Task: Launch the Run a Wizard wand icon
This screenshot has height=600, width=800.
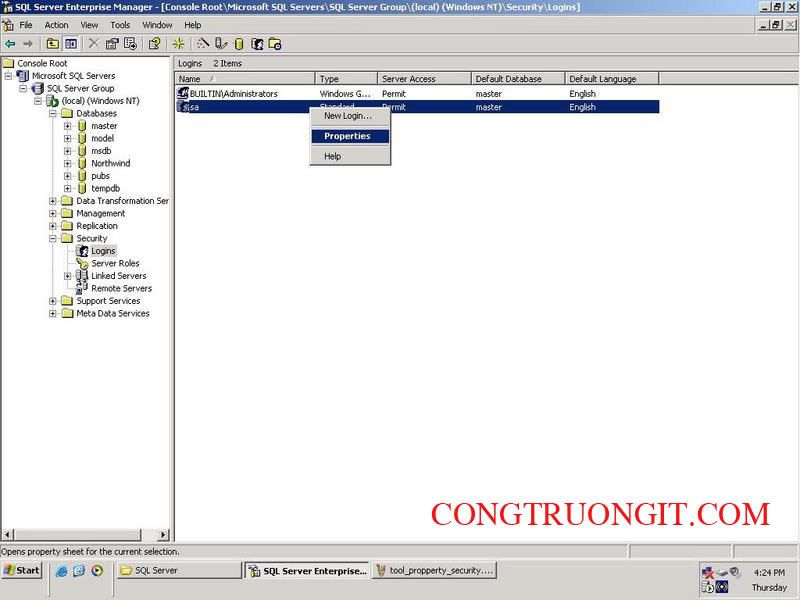Action: 203,44
